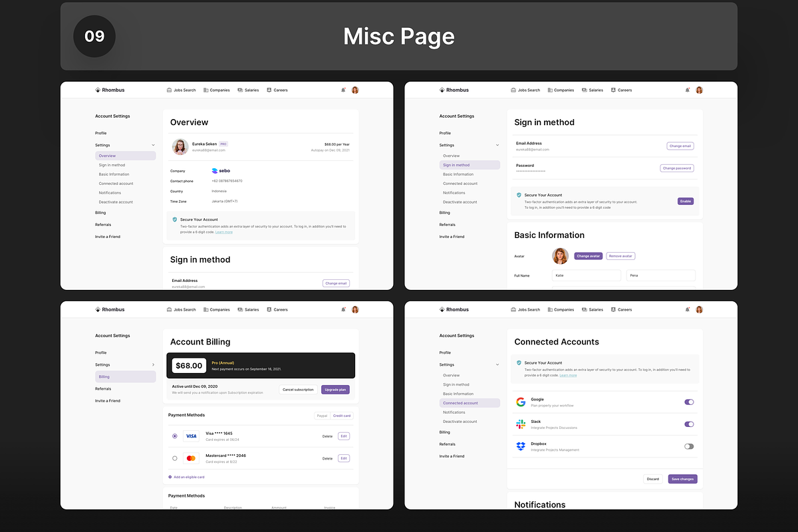The height and width of the screenshot is (532, 798).
Task: Click the Add an eligible card link
Action: 189,477
